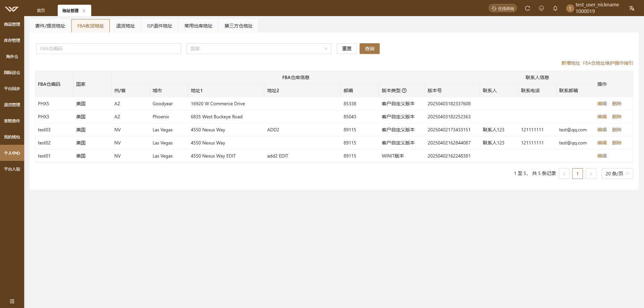
Task: Open 个人中心 in sidebar
Action: pyautogui.click(x=12, y=153)
